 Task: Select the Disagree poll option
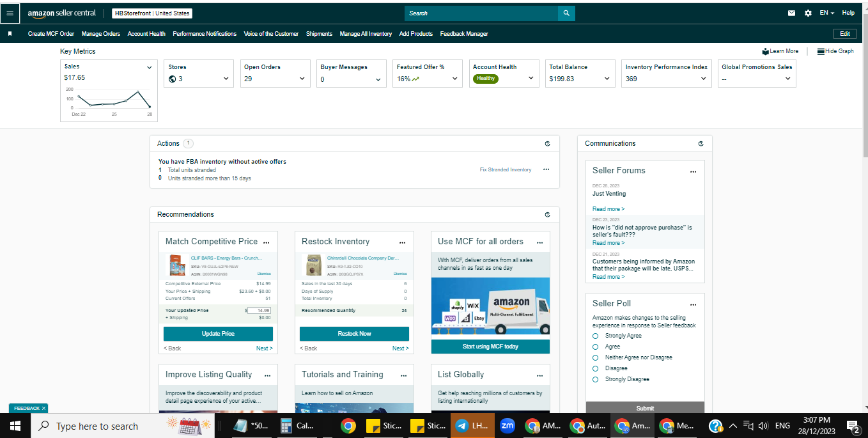coord(595,368)
